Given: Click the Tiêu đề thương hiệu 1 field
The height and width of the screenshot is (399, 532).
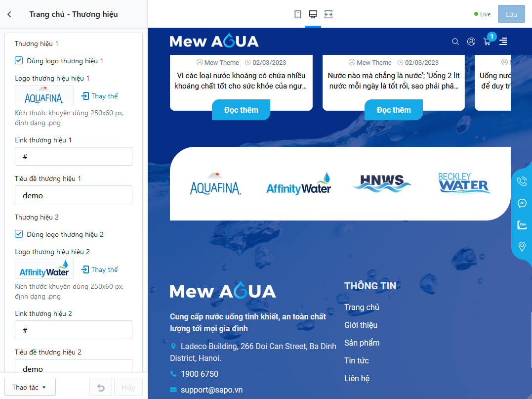Looking at the screenshot, I should pos(74,195).
